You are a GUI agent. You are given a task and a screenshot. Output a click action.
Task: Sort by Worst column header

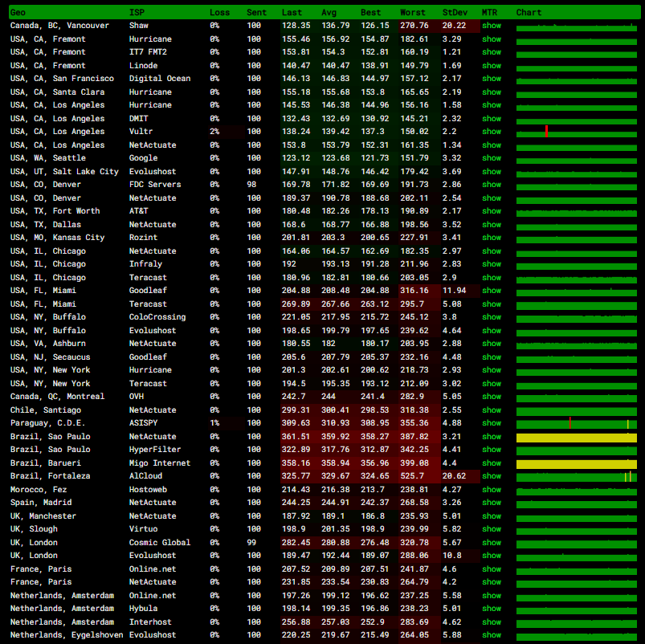tap(413, 13)
